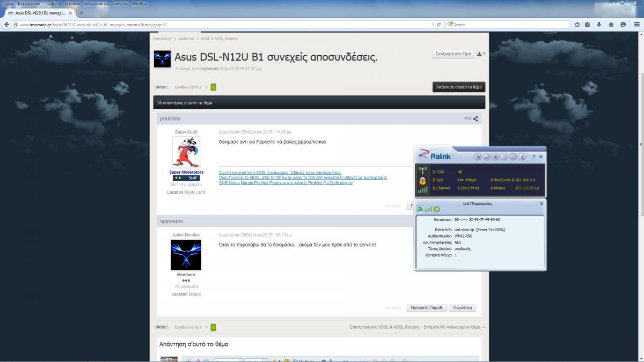Go back with the browser back arrow
This screenshot has height=362, width=644.
(7, 24)
